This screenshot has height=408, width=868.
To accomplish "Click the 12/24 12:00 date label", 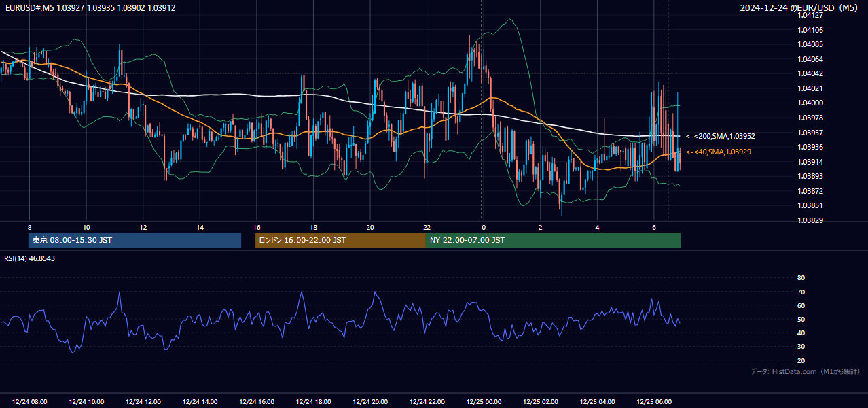I will click(x=143, y=402).
